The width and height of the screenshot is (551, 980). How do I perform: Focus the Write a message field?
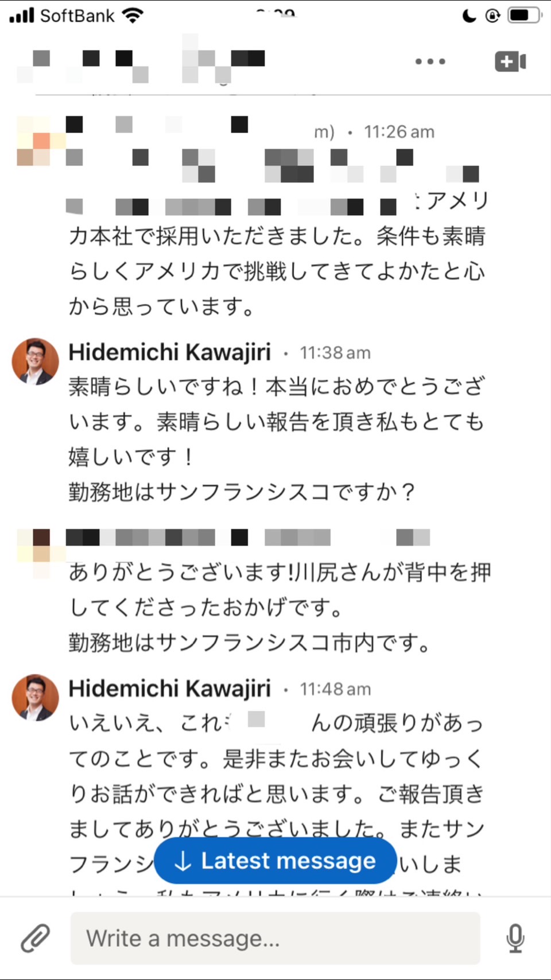pyautogui.click(x=275, y=939)
